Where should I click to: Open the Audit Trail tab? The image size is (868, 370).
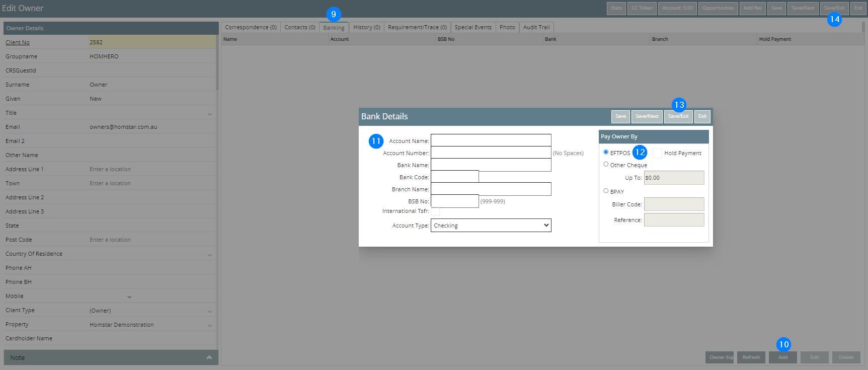536,27
